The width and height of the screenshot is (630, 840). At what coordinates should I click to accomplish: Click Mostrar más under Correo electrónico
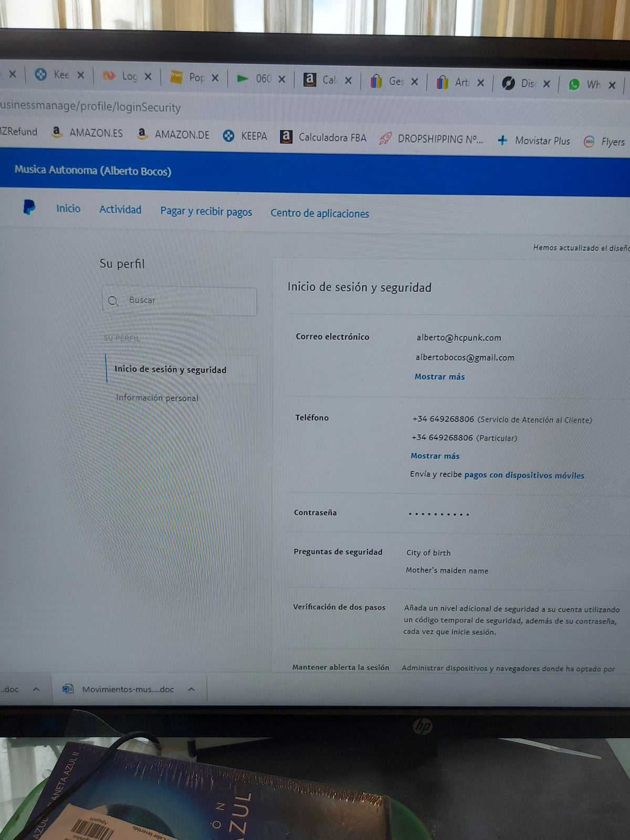pyautogui.click(x=440, y=376)
